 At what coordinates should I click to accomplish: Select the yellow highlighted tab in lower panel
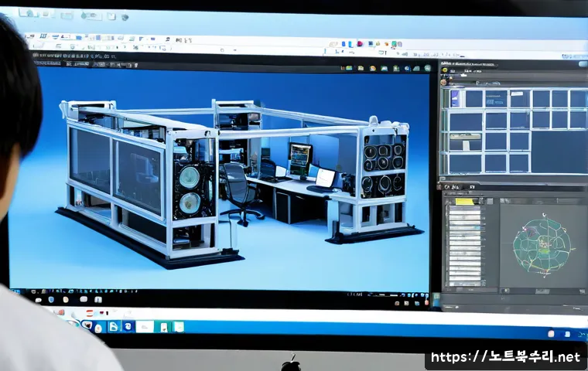click(465, 202)
